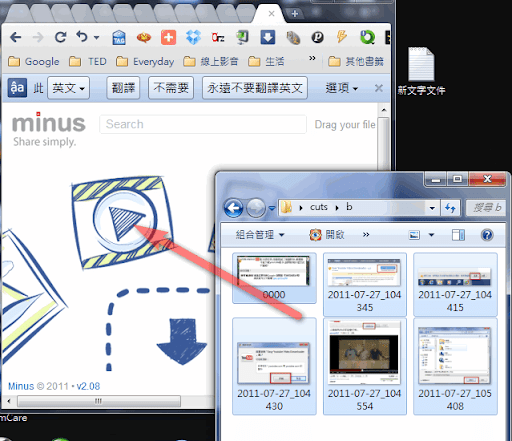Open the address bar history dropdown
This screenshot has height=441, width=512.
point(432,208)
